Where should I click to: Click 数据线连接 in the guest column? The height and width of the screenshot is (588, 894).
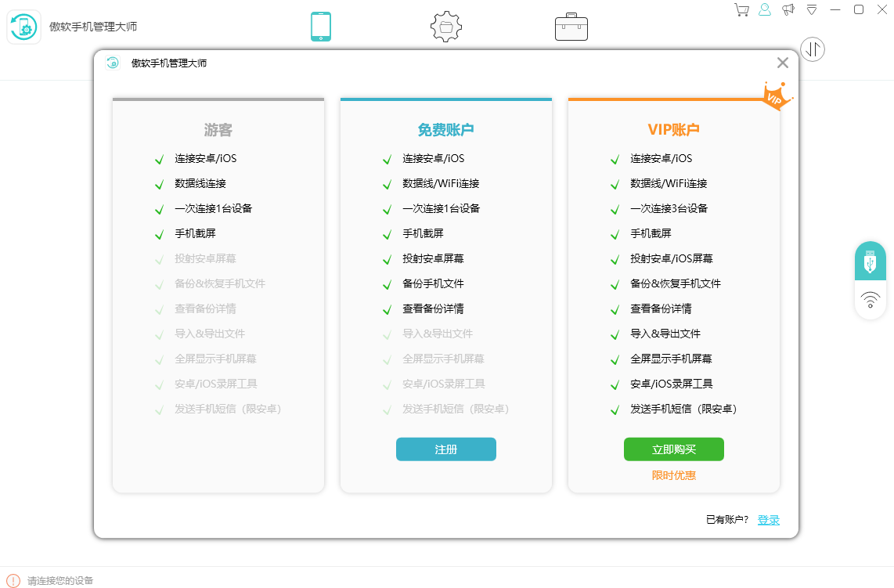(200, 184)
